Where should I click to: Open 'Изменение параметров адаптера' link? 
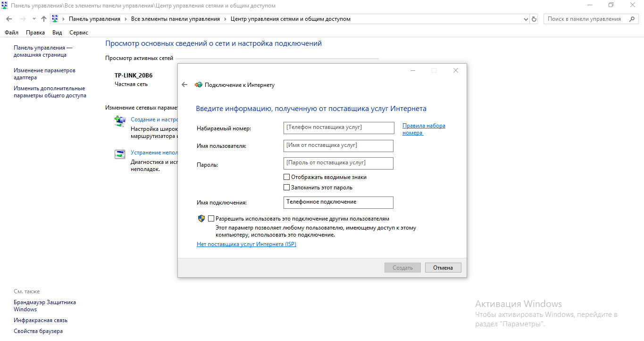coord(44,74)
